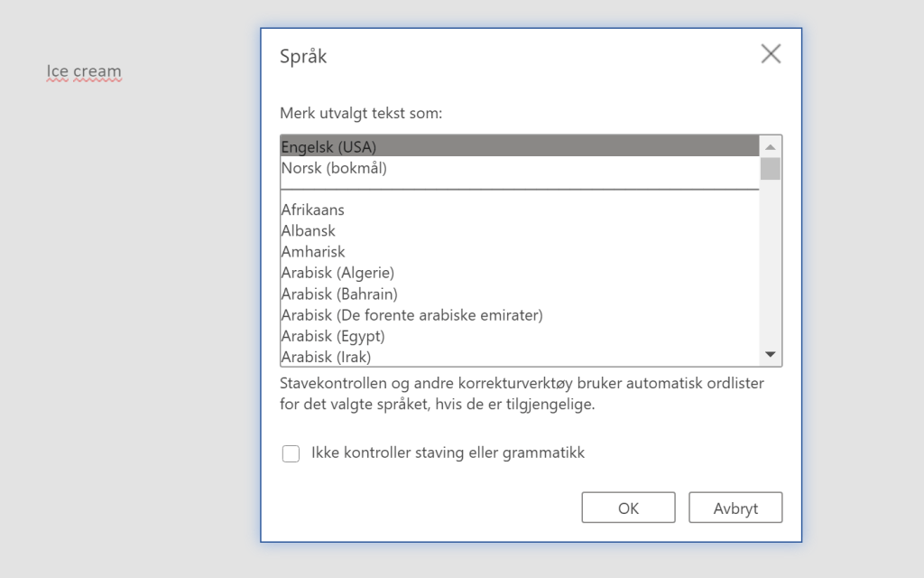Viewport: 924px width, 578px height.
Task: Pick Albansk as the text language
Action: tap(308, 230)
